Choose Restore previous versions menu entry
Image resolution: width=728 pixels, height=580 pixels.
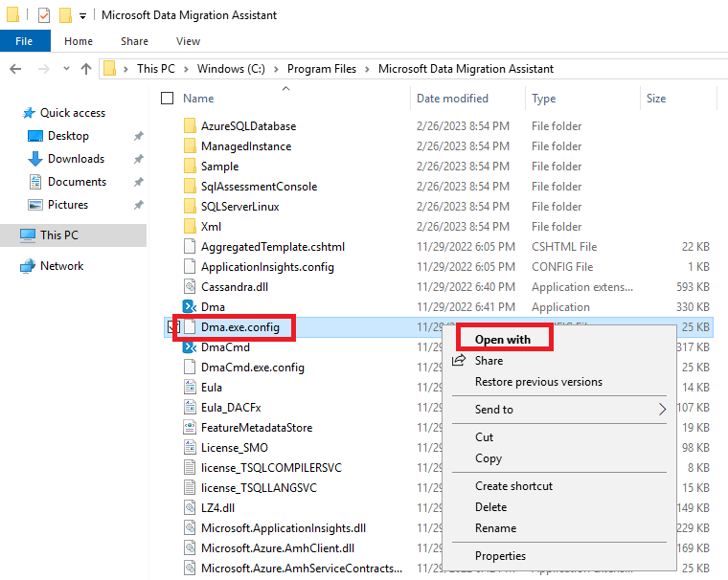point(538,382)
